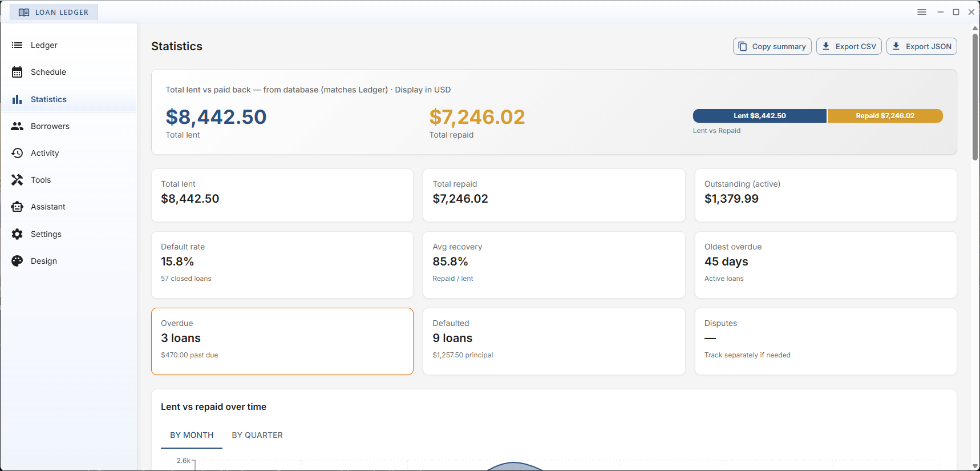Click the hamburger menu in title bar

[x=922, y=12]
